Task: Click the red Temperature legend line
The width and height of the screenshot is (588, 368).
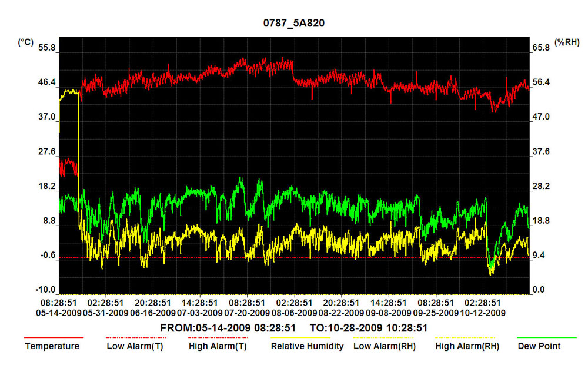Action: (x=54, y=338)
